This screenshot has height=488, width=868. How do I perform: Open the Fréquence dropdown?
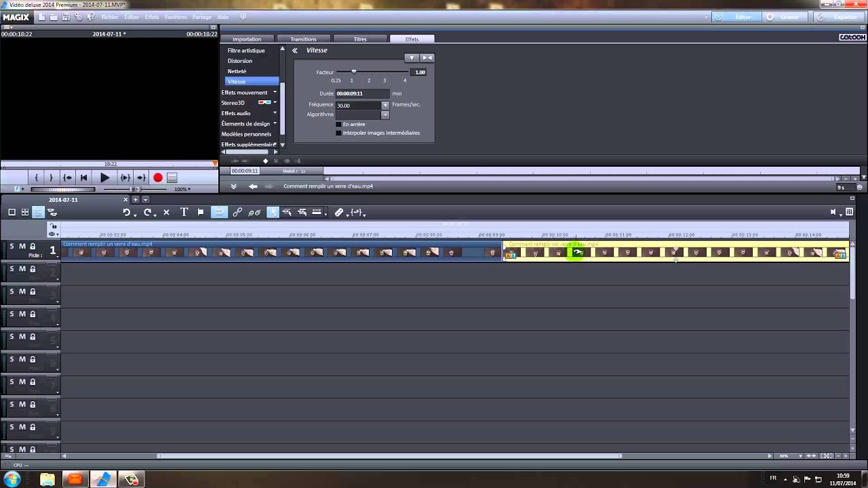point(385,105)
